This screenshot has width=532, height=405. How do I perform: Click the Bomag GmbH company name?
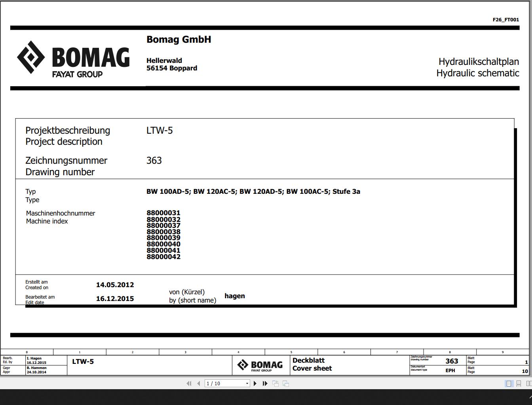point(179,40)
